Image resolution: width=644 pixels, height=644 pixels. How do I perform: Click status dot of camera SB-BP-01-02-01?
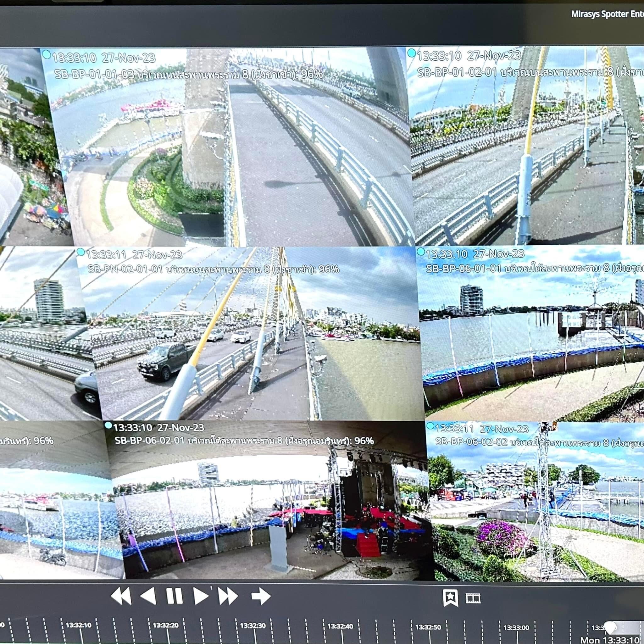[x=412, y=53]
